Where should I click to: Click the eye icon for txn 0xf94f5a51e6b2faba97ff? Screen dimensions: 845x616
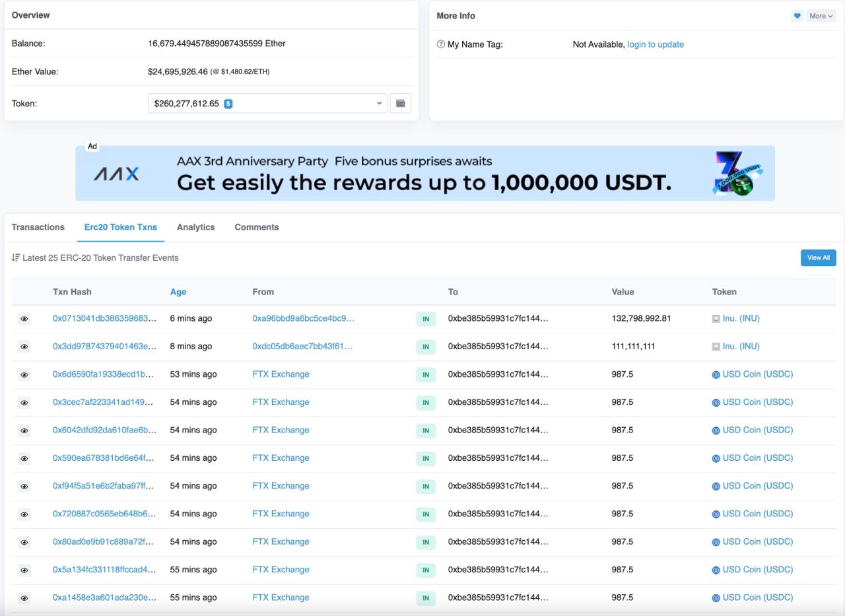click(x=24, y=487)
